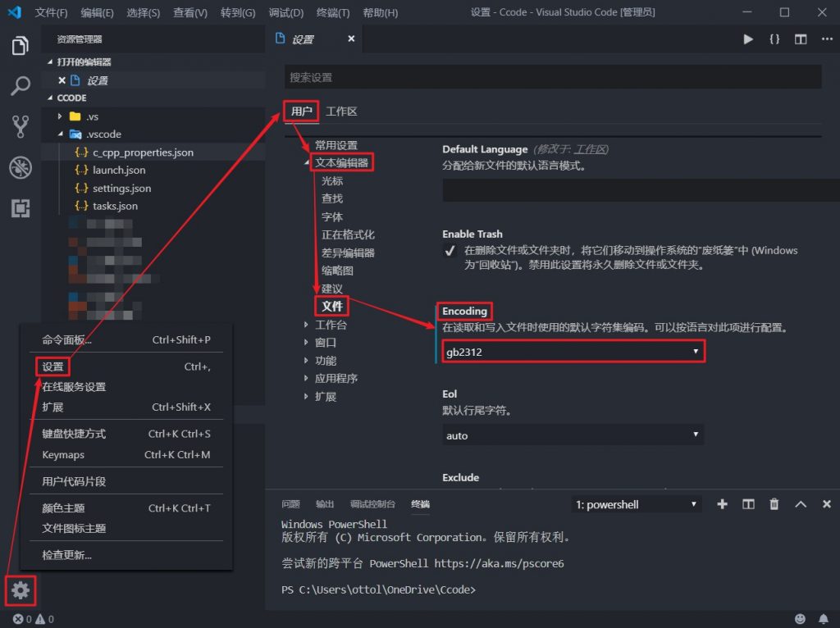This screenshot has width=840, height=628.
Task: Switch to 工作区 settings tab
Action: 341,111
